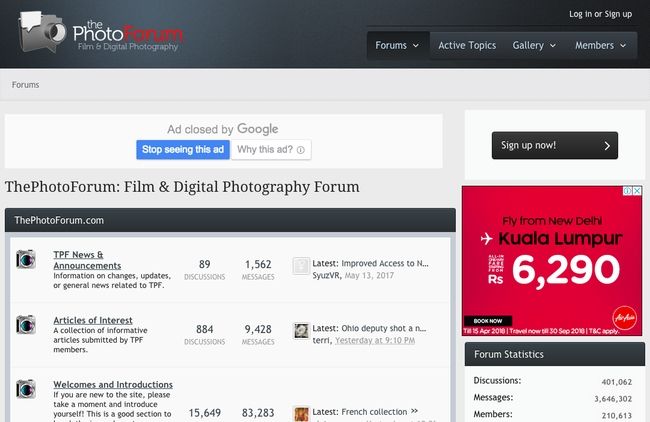
Task: Click the AdChoices info icon on AirAsia ad
Action: click(627, 191)
